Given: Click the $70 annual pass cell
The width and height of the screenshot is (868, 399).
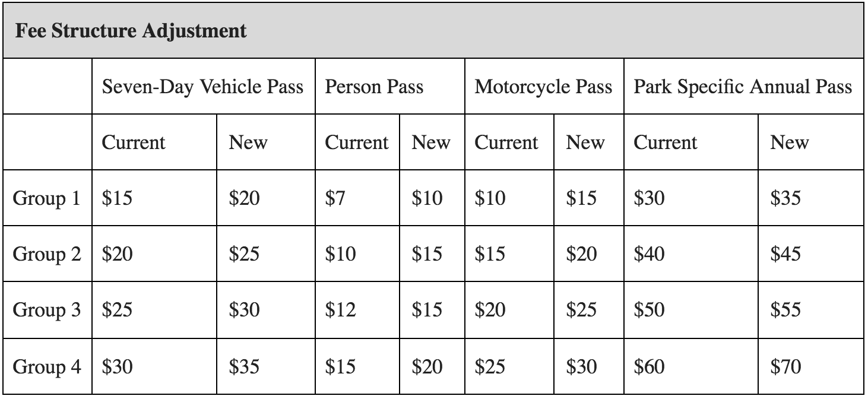Looking at the screenshot, I should pyautogui.click(x=785, y=366).
